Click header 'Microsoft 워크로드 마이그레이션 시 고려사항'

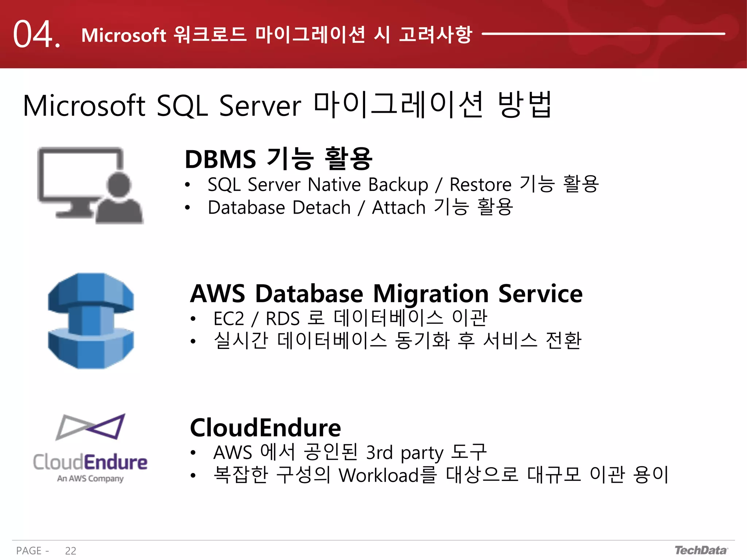coord(277,35)
